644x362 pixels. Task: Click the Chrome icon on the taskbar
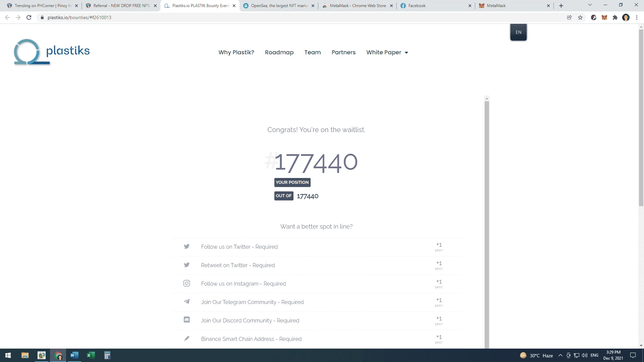click(58, 355)
